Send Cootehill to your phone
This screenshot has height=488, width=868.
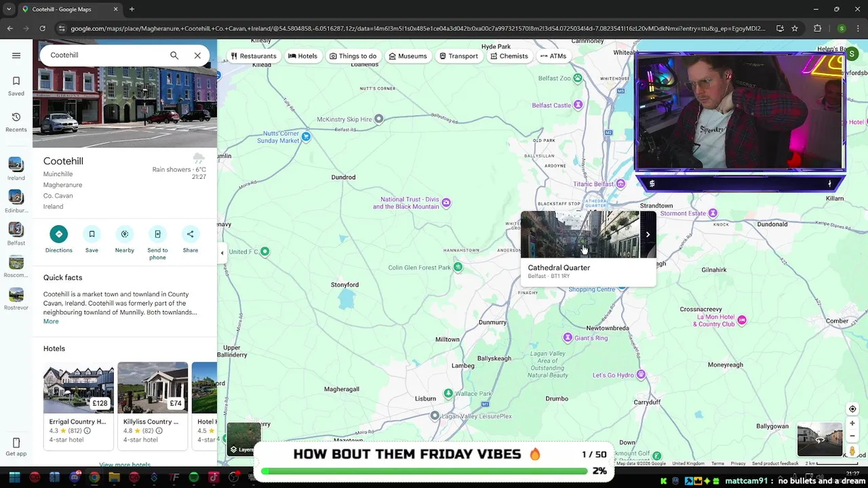pyautogui.click(x=157, y=243)
